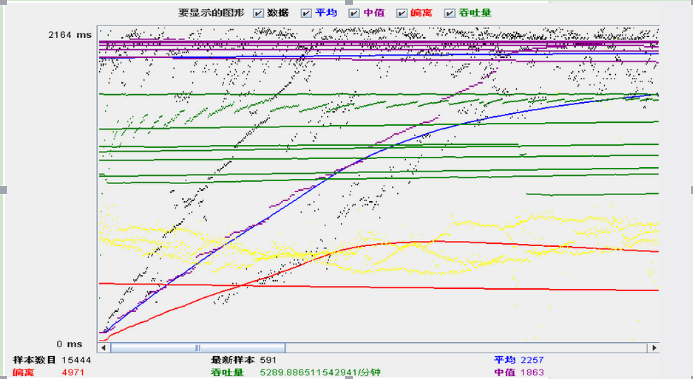Image resolution: width=693 pixels, height=379 pixels.
Task: Toggle the 偏离 (Deviation) checkbox
Action: tap(402, 13)
